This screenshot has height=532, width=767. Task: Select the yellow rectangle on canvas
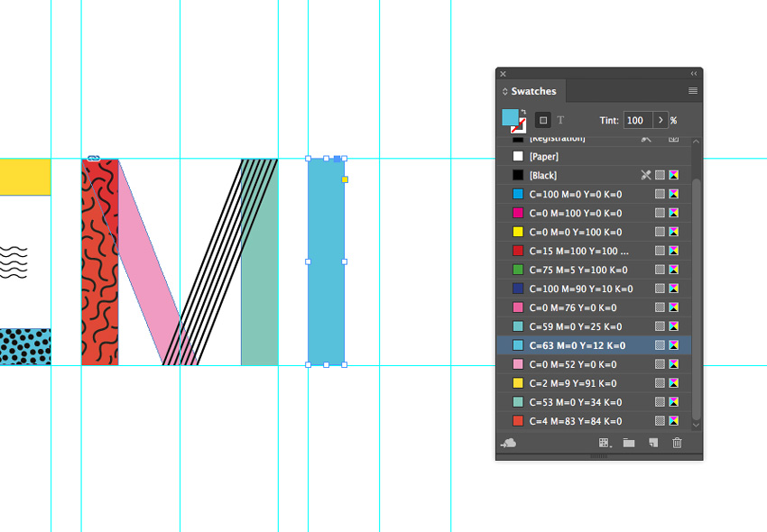[x=25, y=177]
